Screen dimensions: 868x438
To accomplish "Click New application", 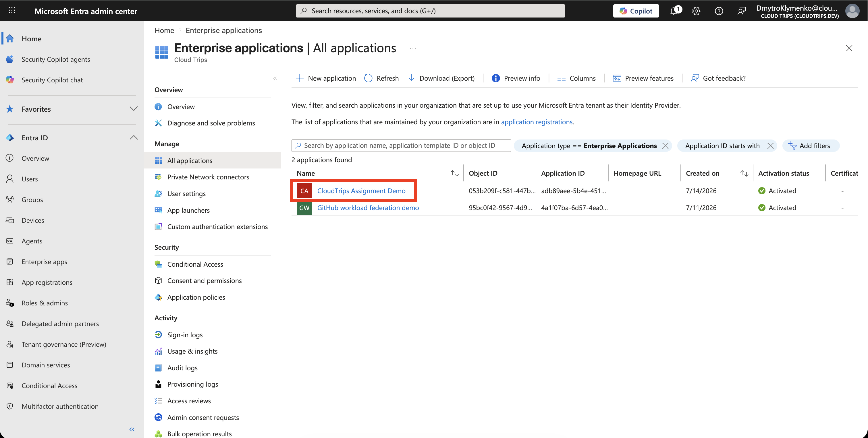I will click(325, 78).
